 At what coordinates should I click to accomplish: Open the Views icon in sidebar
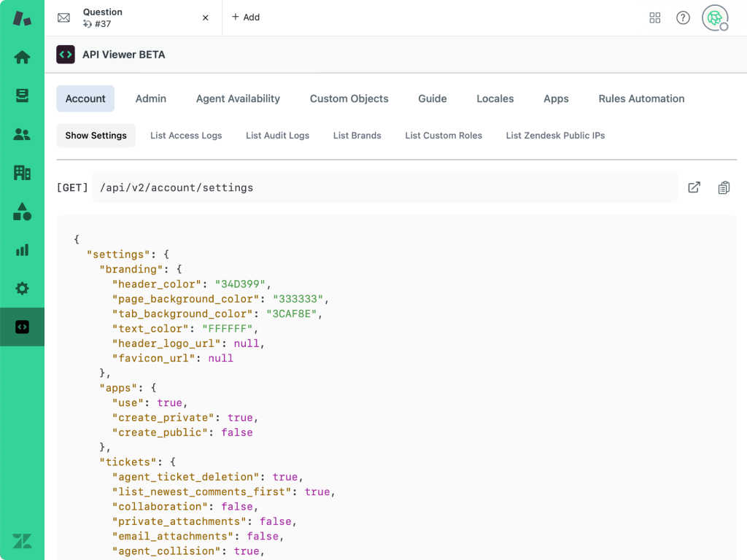coord(22,96)
